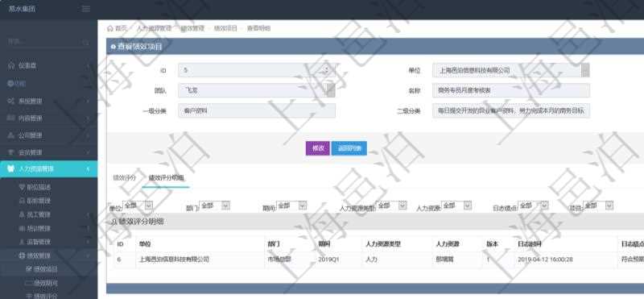Viewport: 644px width, 299px height.
Task: Click the icon beside 绩效评分明细 list heading
Action: point(114,222)
